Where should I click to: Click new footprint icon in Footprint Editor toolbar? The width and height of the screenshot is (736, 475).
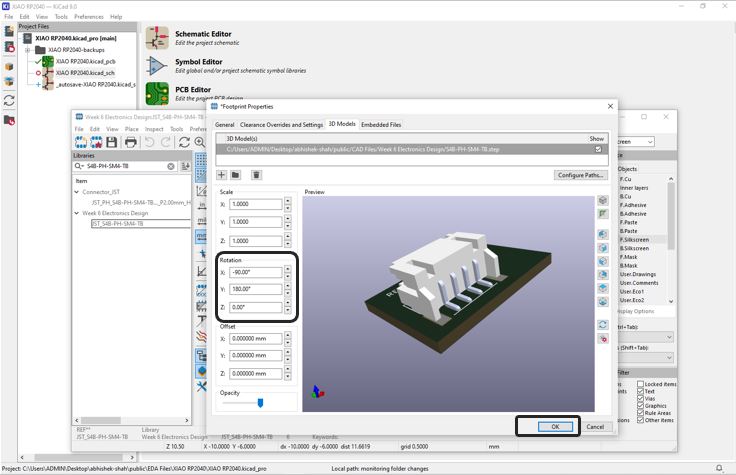click(x=81, y=142)
